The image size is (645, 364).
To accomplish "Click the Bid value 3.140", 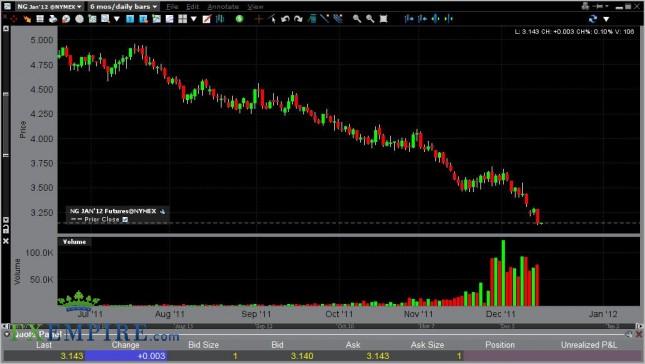I will (302, 356).
